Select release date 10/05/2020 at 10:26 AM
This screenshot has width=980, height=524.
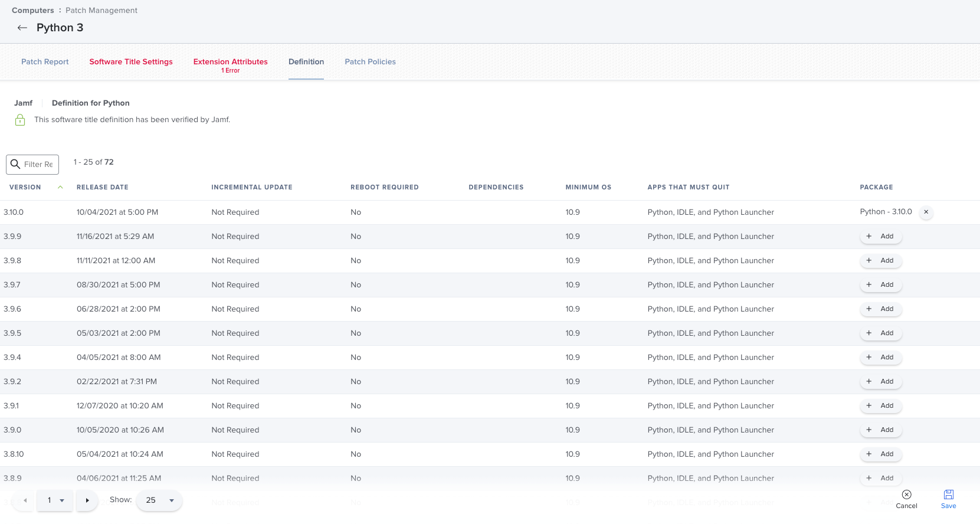120,430
